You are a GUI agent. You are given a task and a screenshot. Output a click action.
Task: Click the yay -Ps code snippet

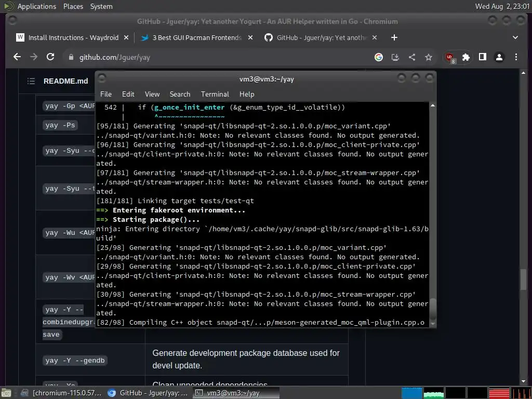tap(60, 125)
